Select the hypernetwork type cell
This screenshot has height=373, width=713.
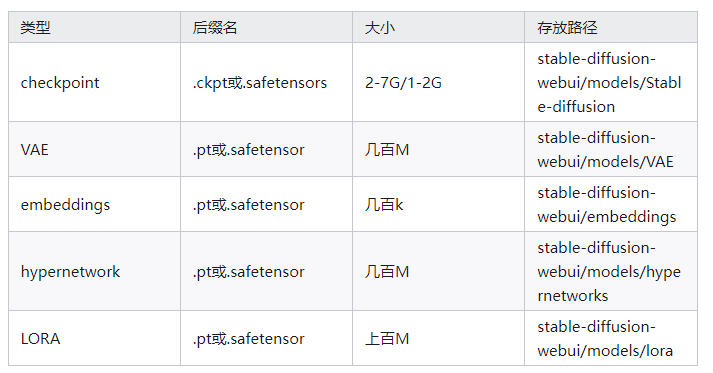click(x=95, y=271)
